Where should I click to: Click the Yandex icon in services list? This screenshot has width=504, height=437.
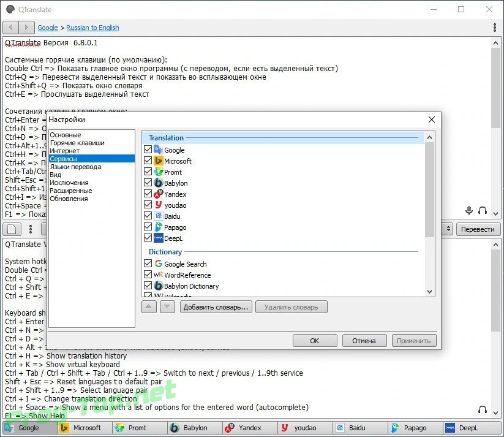(159, 194)
